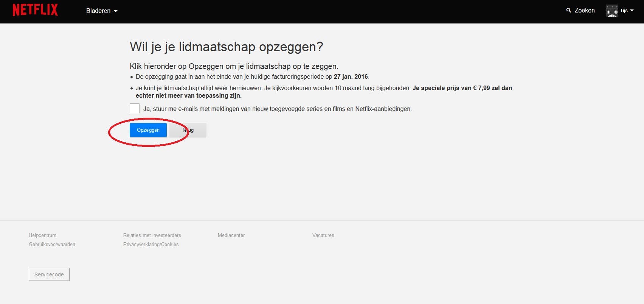Click the Tijs profile avatar
644x304 pixels.
pyautogui.click(x=612, y=11)
